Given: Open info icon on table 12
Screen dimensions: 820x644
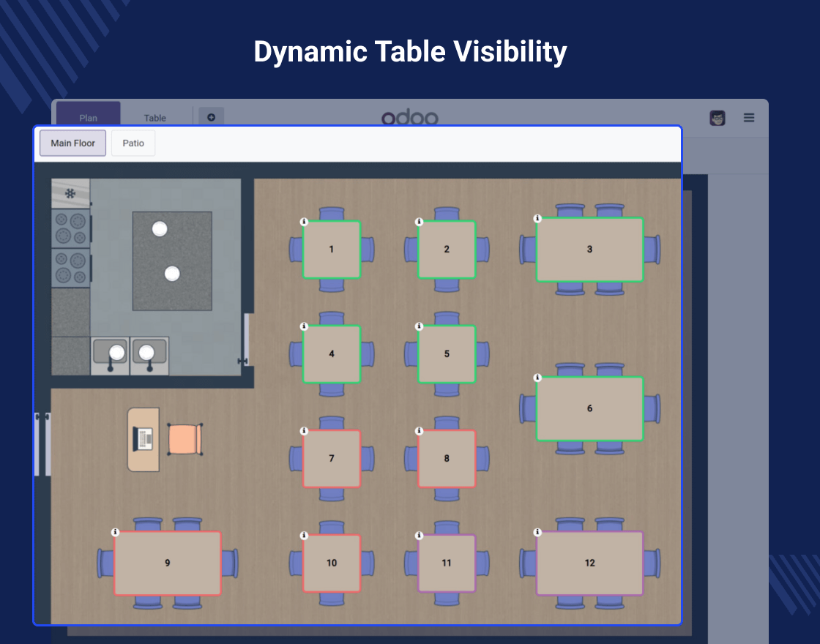Looking at the screenshot, I should [x=537, y=532].
